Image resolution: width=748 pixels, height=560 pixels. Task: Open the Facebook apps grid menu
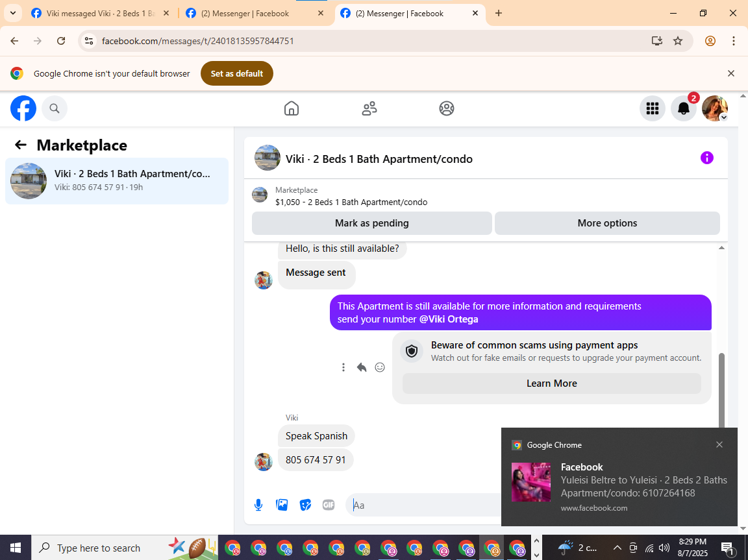click(x=652, y=108)
